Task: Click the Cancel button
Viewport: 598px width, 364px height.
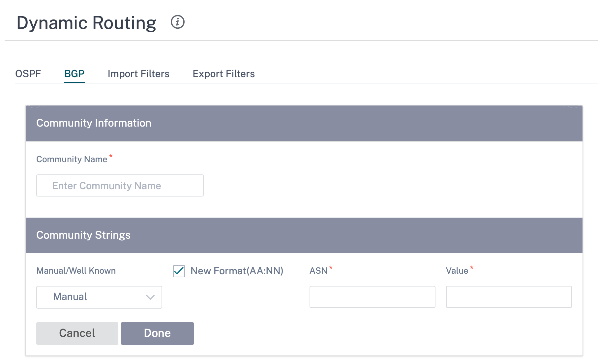Action: coord(77,333)
